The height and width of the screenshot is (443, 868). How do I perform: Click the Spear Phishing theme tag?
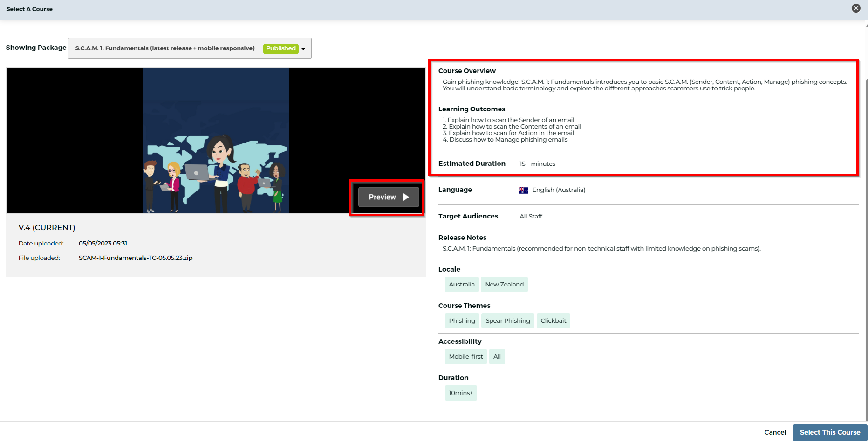508,321
